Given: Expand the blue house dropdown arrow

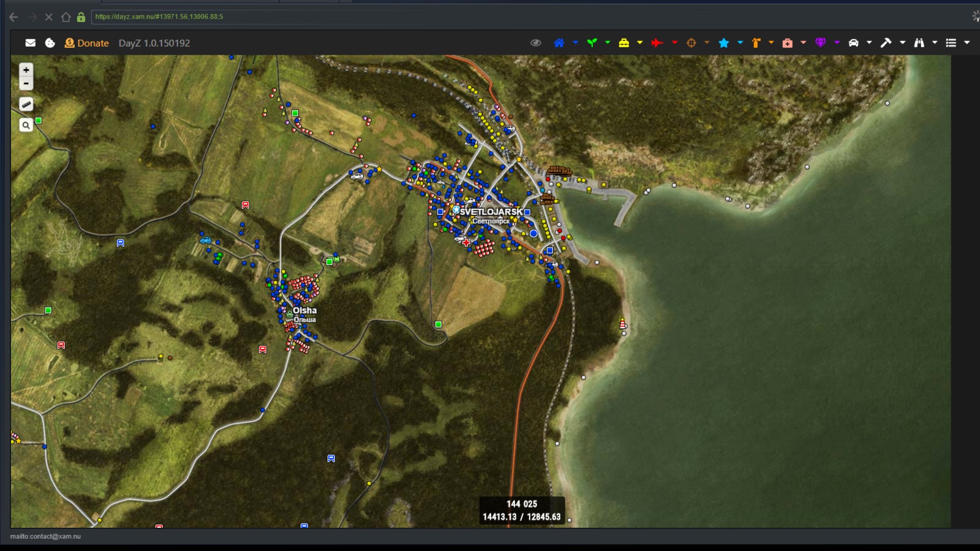Looking at the screenshot, I should tap(575, 43).
